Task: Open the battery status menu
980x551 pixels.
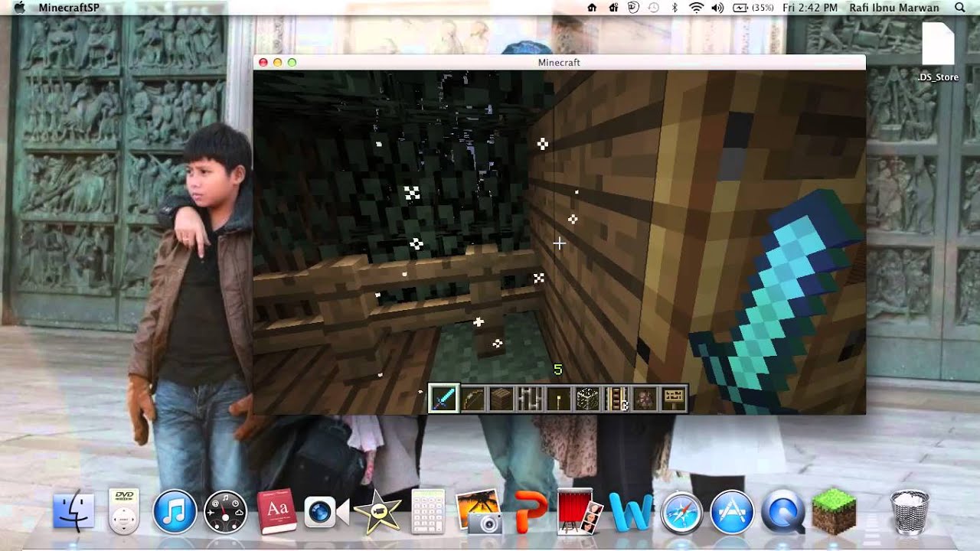Action: pos(753,8)
